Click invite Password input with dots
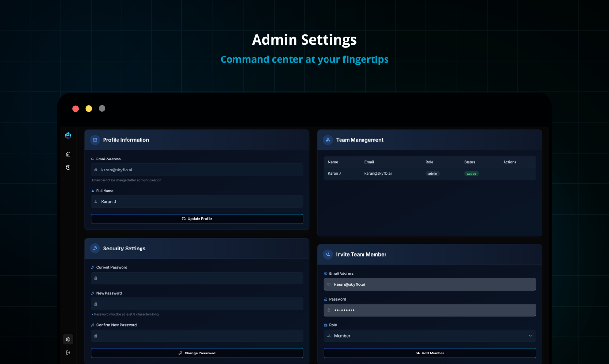This screenshot has width=609, height=364. 430,310
